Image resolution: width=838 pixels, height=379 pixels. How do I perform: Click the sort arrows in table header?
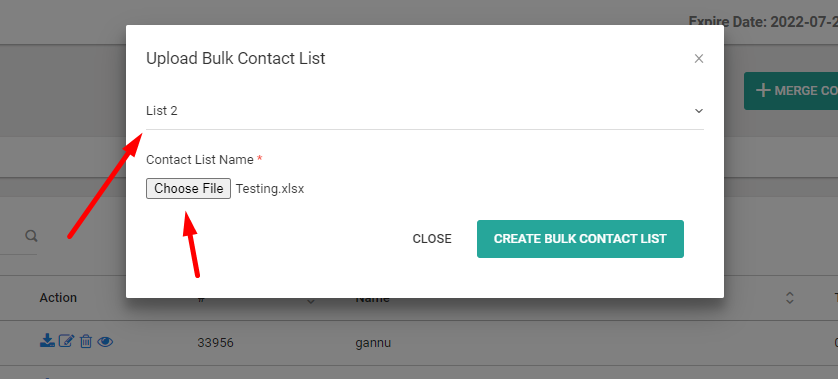click(789, 298)
